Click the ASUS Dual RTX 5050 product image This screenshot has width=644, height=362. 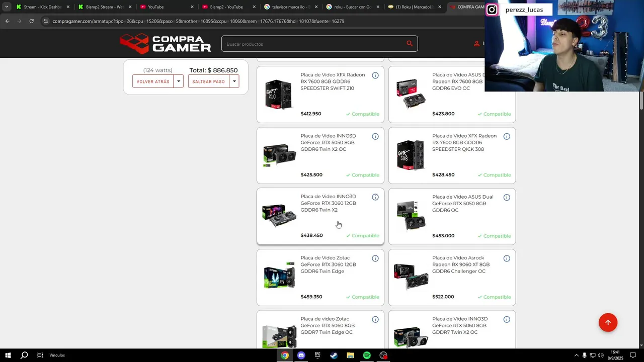click(x=411, y=216)
